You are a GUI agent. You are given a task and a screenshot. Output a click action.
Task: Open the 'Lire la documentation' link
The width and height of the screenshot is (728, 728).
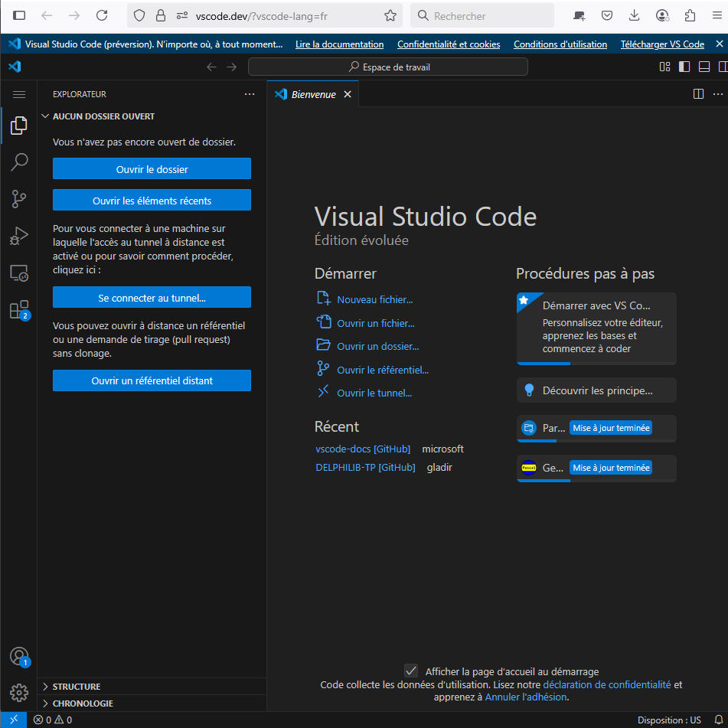click(x=339, y=44)
